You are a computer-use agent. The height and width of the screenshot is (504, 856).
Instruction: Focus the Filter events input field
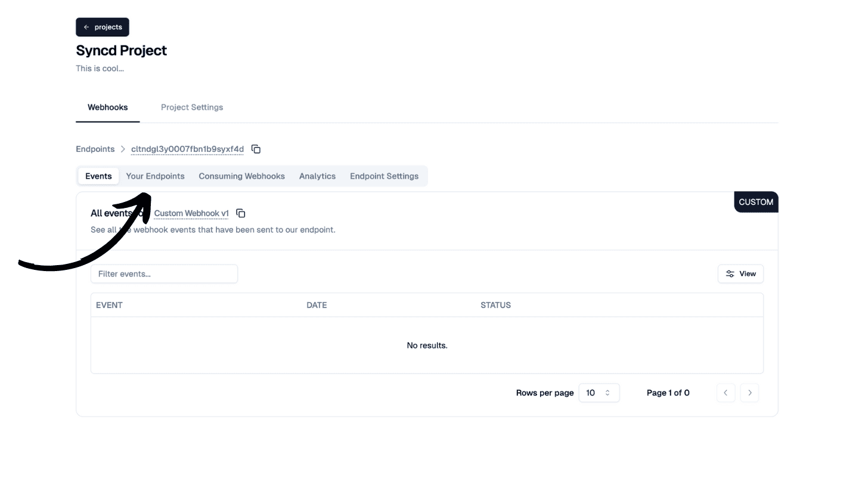[164, 274]
